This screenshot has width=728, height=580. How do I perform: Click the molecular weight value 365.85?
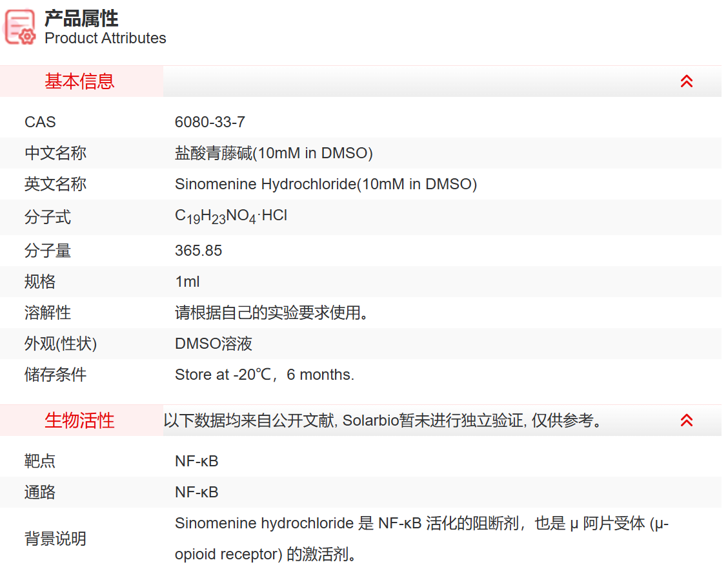[x=198, y=250]
